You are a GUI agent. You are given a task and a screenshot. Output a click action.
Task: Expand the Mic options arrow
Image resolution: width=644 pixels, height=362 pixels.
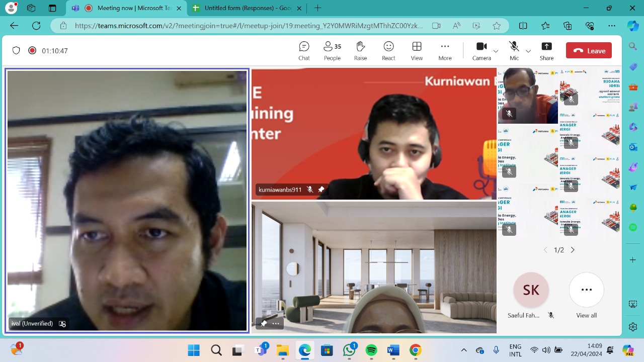[x=528, y=51]
